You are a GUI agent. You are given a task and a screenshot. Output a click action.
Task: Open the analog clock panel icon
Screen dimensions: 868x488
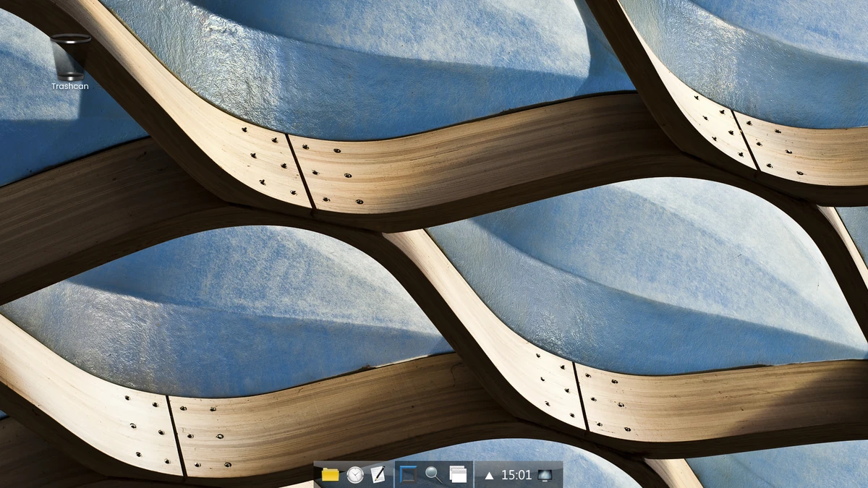354,475
